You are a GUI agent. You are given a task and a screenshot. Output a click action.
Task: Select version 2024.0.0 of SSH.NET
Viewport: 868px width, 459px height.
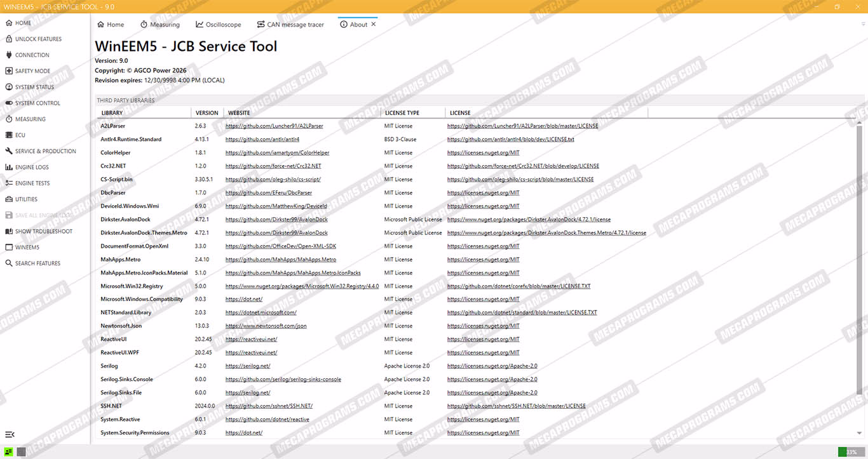(x=205, y=406)
